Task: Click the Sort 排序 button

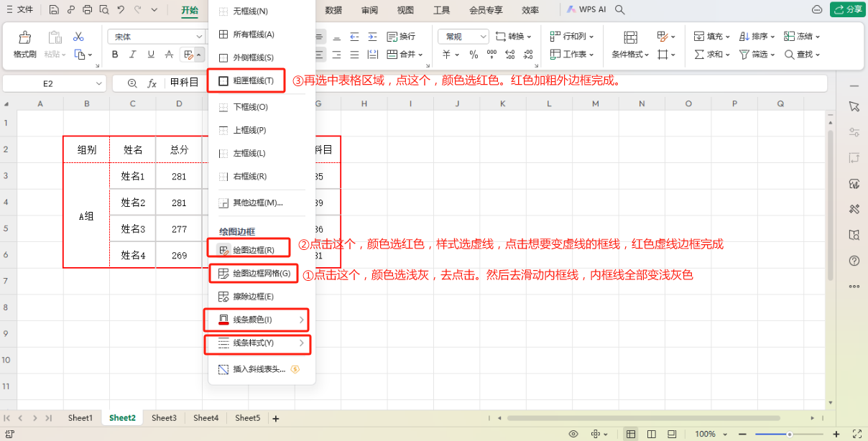Action: coord(757,37)
